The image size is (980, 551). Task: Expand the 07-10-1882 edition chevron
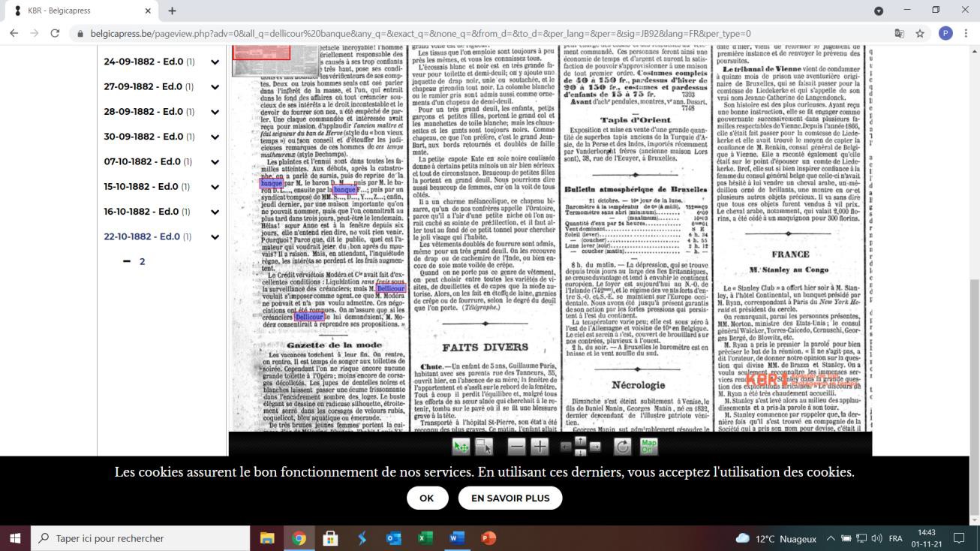[x=215, y=161]
